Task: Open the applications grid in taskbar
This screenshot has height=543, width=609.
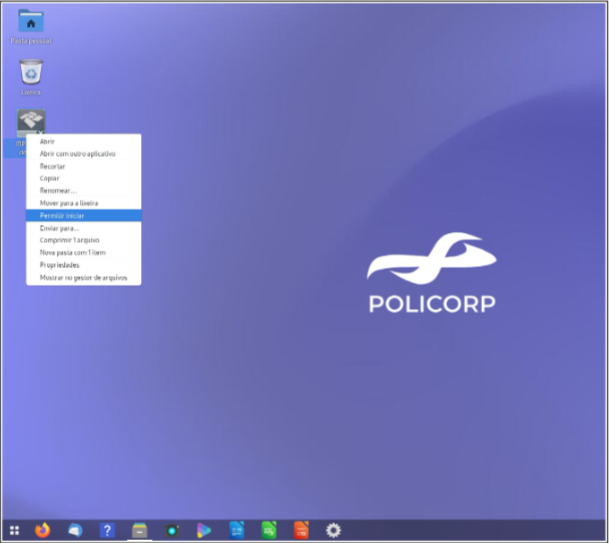Action: coord(14,530)
